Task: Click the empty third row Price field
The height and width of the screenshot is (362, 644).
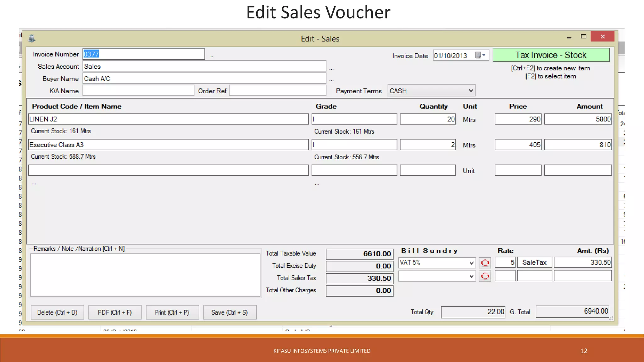Action: pyautogui.click(x=518, y=170)
